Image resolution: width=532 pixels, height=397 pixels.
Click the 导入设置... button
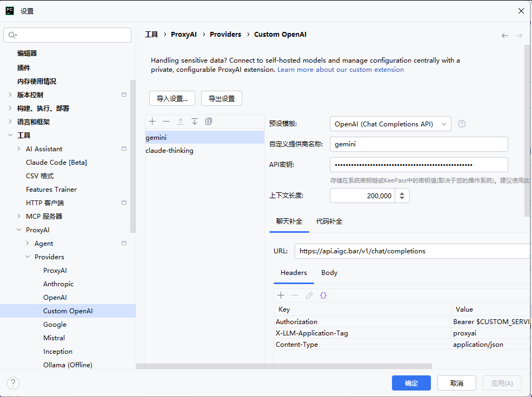coord(172,98)
